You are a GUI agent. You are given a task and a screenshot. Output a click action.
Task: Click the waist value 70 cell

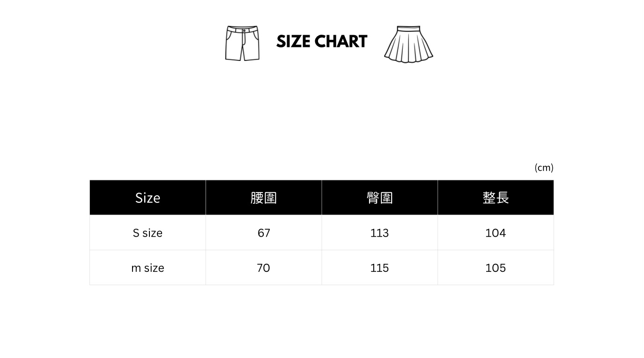coord(264,268)
